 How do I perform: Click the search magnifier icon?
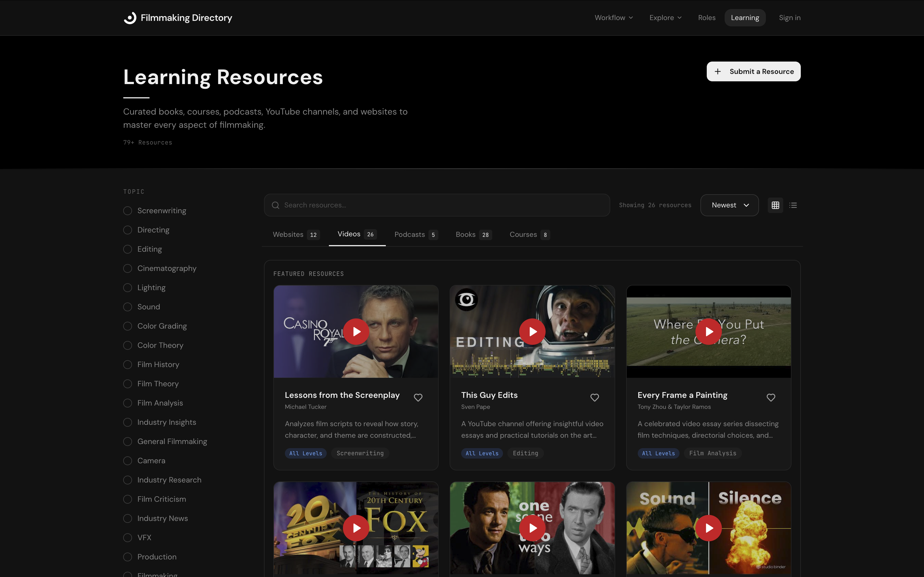coord(276,205)
